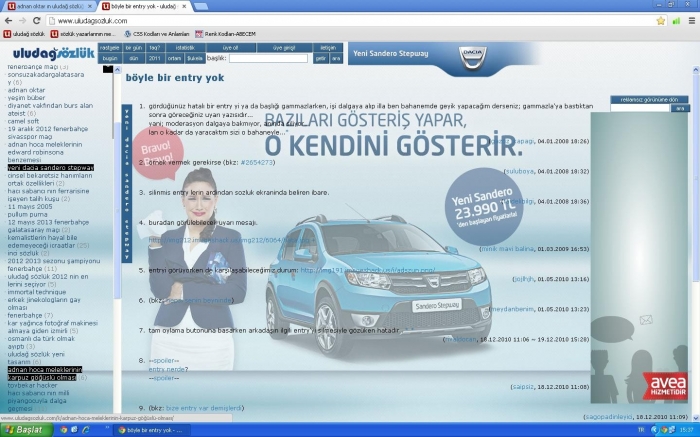Click the Avea advertisement on the right
Screen dimensions: 700x437
click(x=639, y=258)
